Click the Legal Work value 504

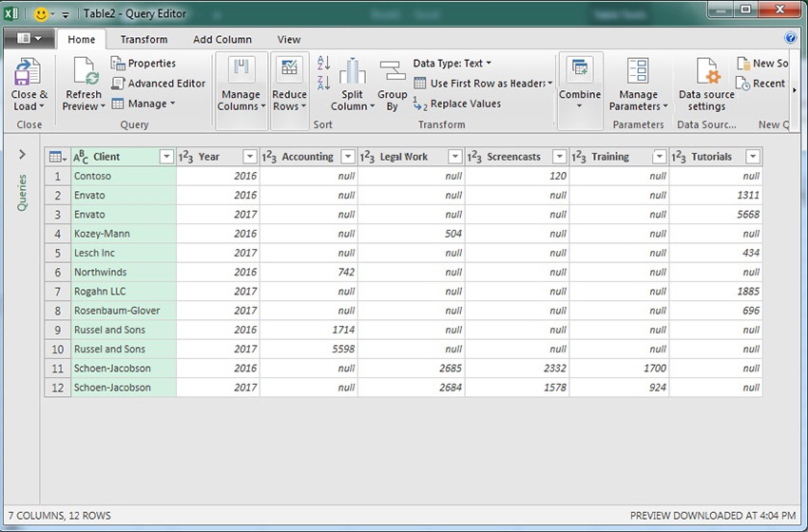click(x=412, y=234)
